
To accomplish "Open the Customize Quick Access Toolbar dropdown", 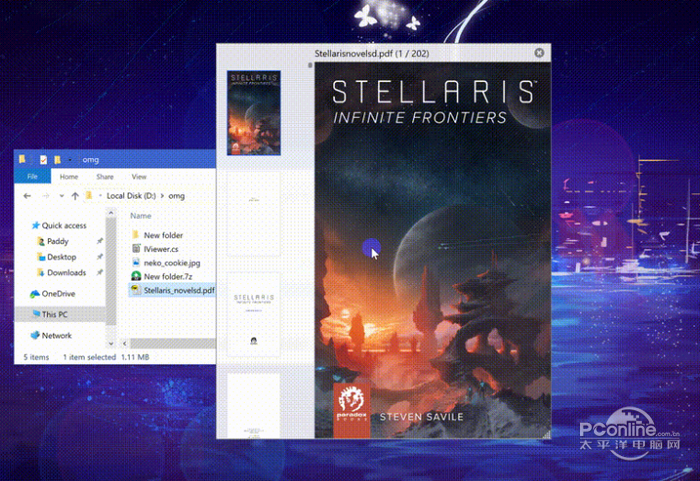I will (70, 159).
